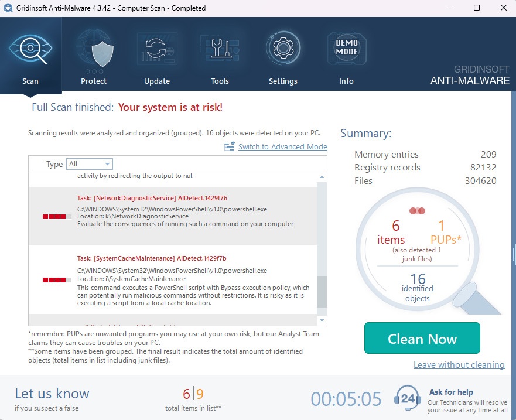Maximize the Anti-Malware window
Image resolution: width=516 pixels, height=420 pixels.
[x=477, y=8]
